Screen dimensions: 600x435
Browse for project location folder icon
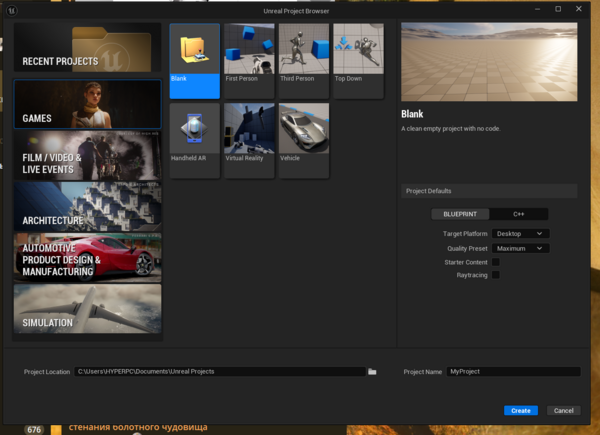372,371
